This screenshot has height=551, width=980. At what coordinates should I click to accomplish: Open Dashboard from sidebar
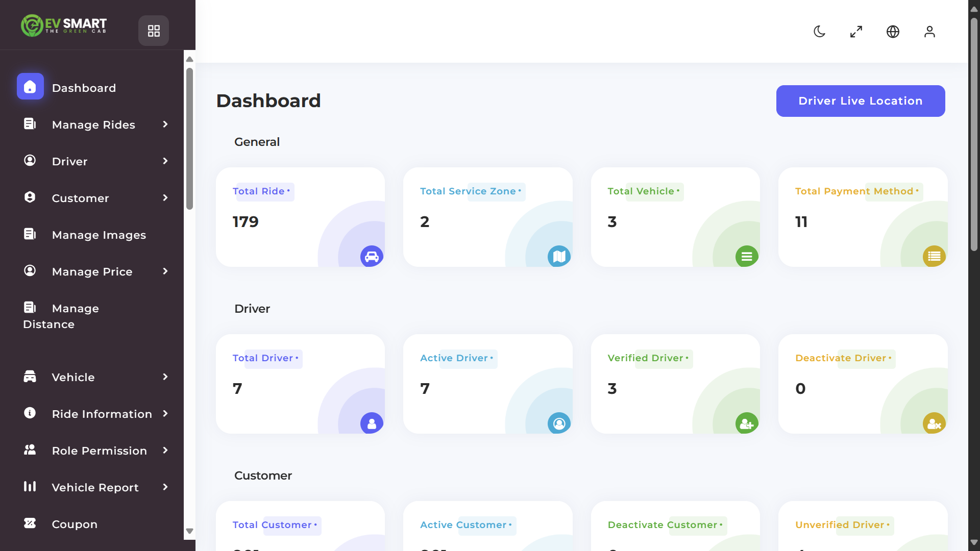click(x=83, y=88)
